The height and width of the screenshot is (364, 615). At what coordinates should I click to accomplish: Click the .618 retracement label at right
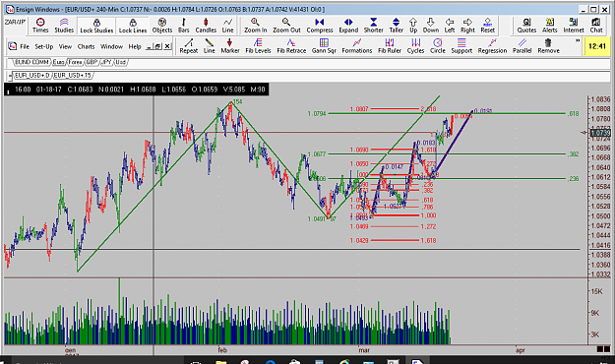pos(573,114)
